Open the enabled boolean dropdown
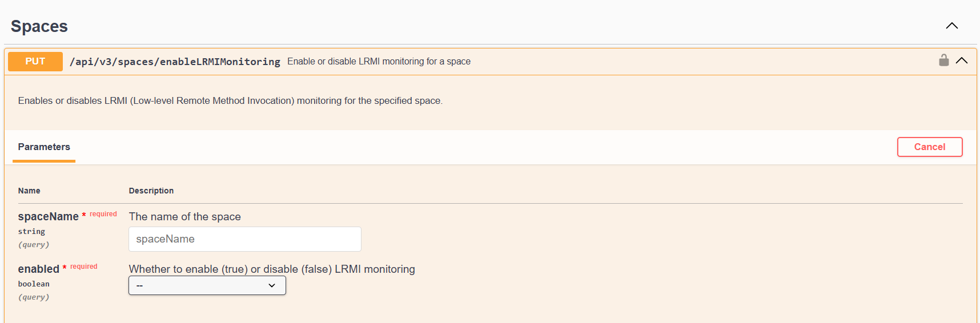Image resolution: width=980 pixels, height=323 pixels. [x=207, y=285]
